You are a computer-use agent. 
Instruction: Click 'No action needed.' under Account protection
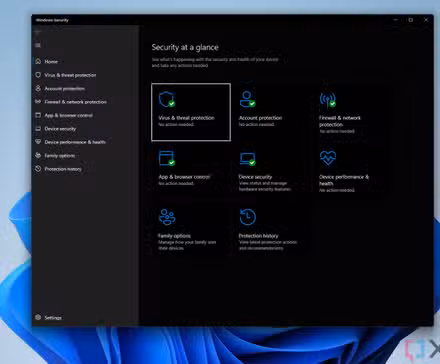257,124
